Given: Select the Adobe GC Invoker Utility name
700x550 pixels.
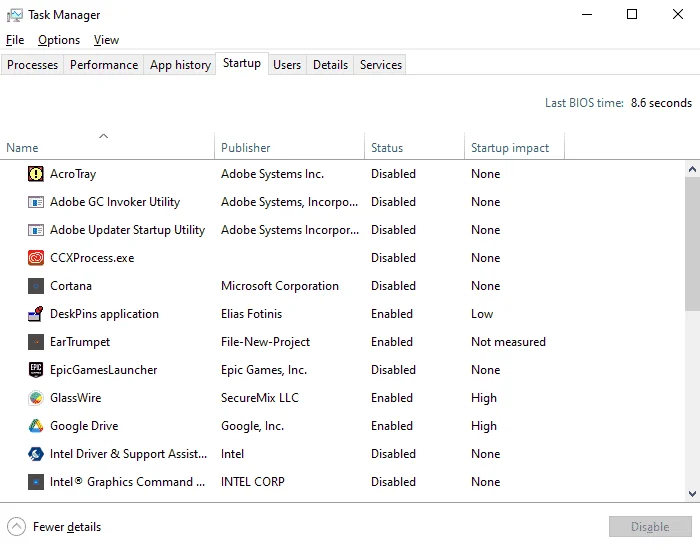Looking at the screenshot, I should coord(115,202).
